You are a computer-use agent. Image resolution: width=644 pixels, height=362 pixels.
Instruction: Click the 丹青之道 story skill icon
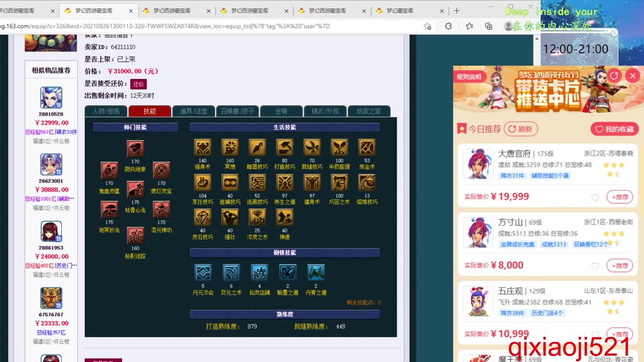pos(316,273)
